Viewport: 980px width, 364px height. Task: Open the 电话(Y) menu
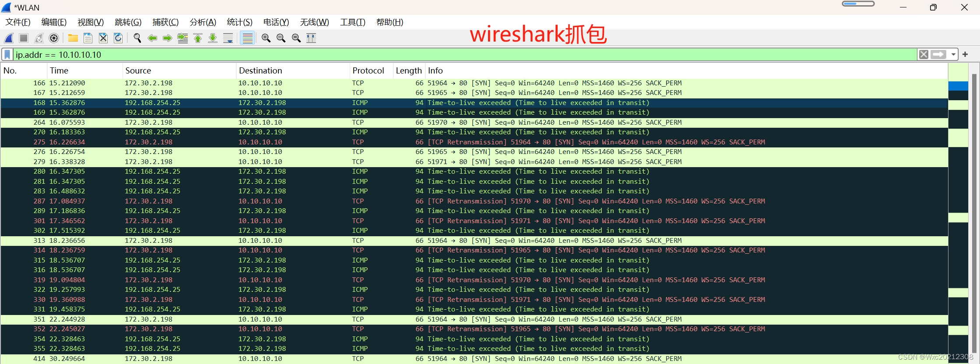276,22
